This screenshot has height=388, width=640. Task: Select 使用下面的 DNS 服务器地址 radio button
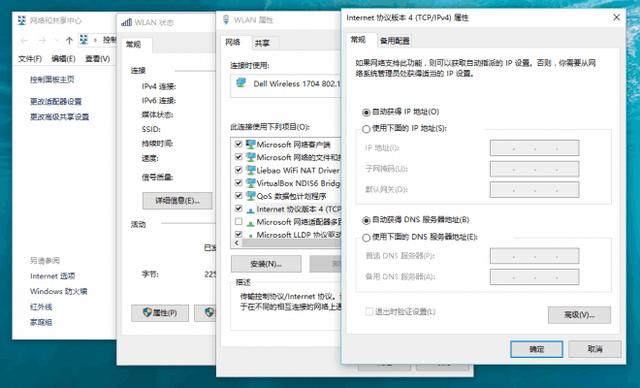(x=366, y=237)
